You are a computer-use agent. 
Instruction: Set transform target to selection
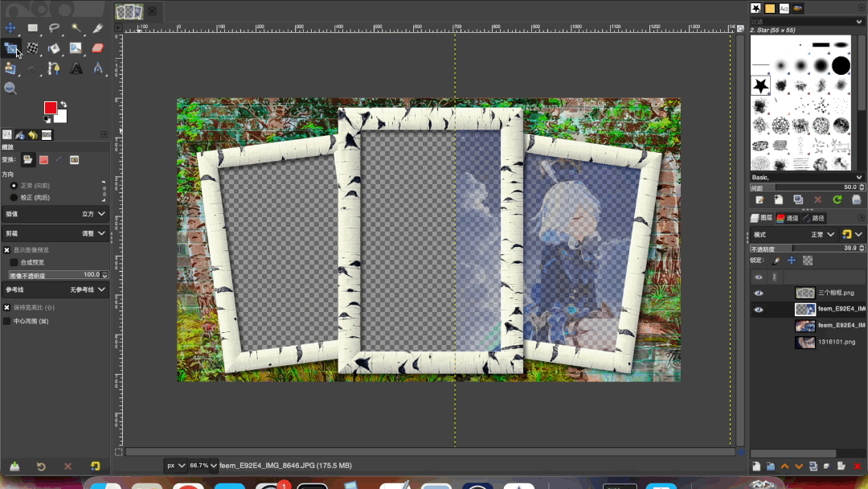(x=43, y=160)
